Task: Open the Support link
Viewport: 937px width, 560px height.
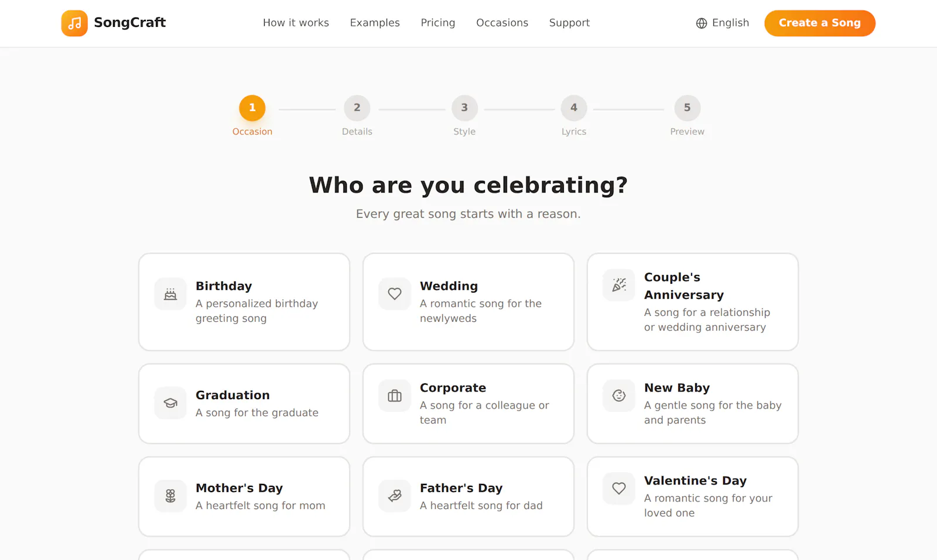Action: [x=569, y=23]
